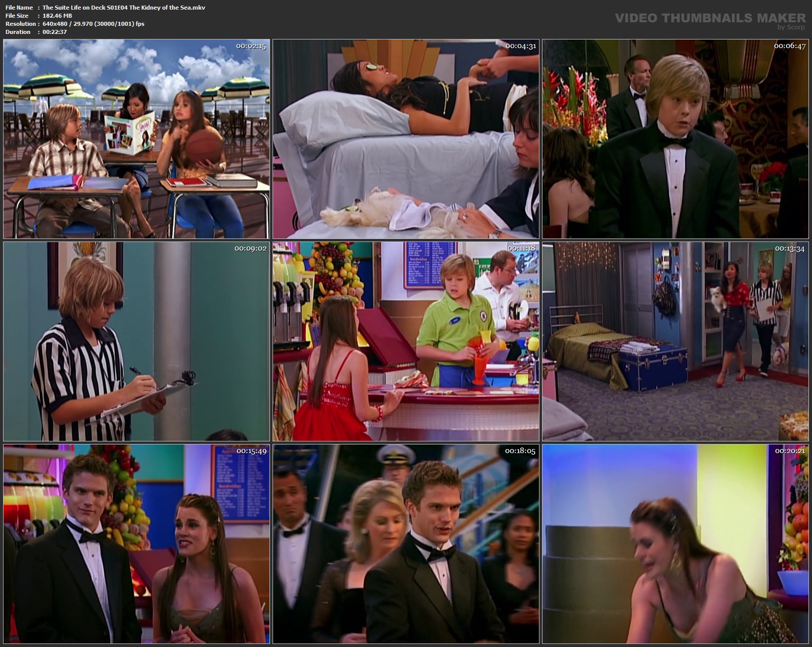
Task: Click the 00:11:18 timestamp label
Action: (521, 249)
